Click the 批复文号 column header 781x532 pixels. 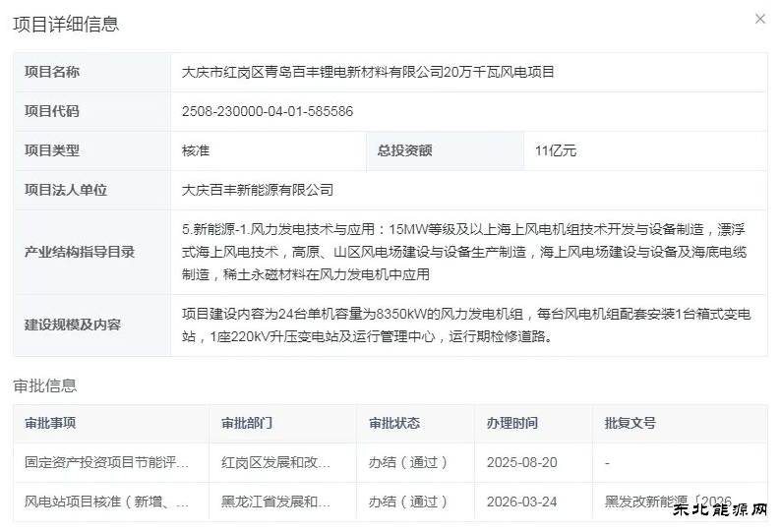pos(630,423)
